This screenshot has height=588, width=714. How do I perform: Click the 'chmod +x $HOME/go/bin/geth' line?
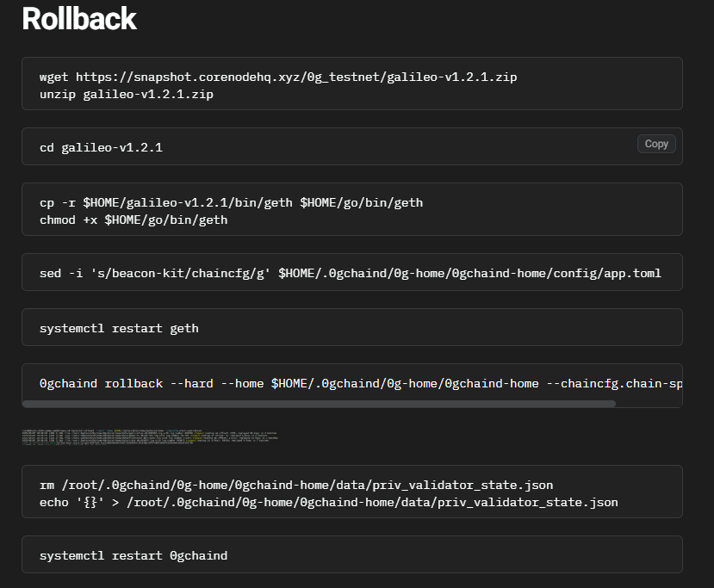pos(133,220)
